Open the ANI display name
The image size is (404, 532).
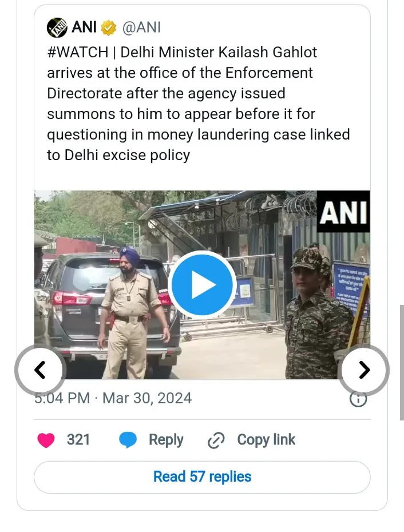84,27
